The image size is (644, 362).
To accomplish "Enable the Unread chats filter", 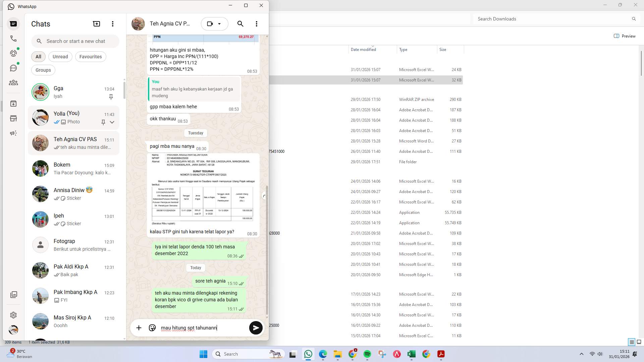I will coord(60,56).
